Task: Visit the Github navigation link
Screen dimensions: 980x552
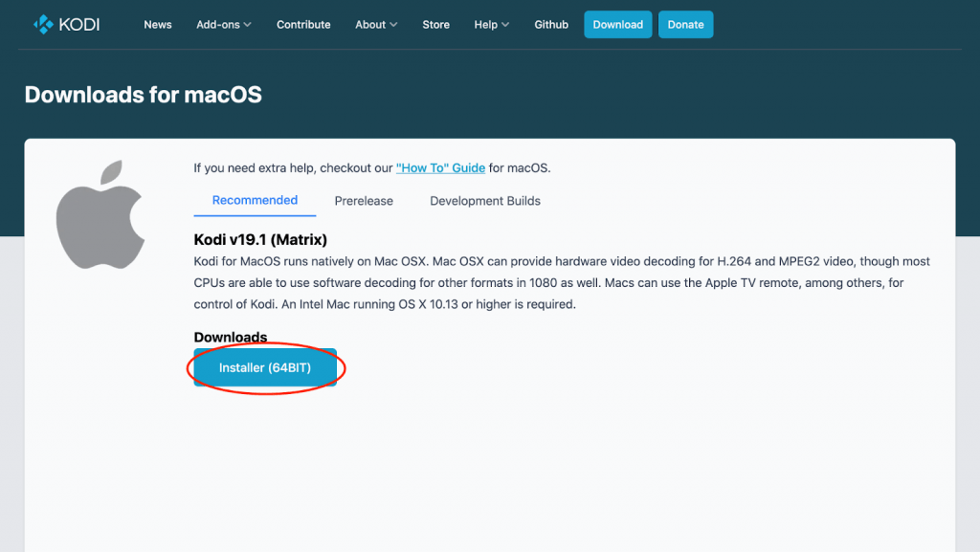Action: coord(551,24)
